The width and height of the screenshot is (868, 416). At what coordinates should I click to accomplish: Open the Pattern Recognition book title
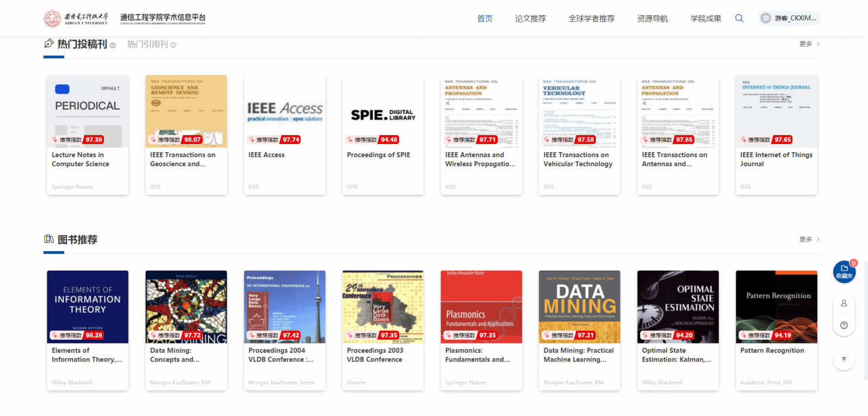(x=772, y=351)
